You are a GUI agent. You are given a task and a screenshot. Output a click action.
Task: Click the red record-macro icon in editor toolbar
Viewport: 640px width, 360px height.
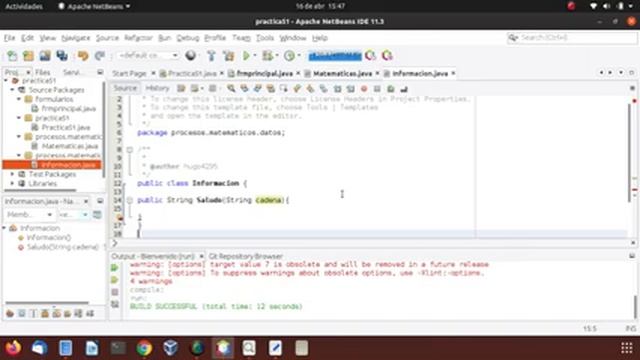pos(364,89)
